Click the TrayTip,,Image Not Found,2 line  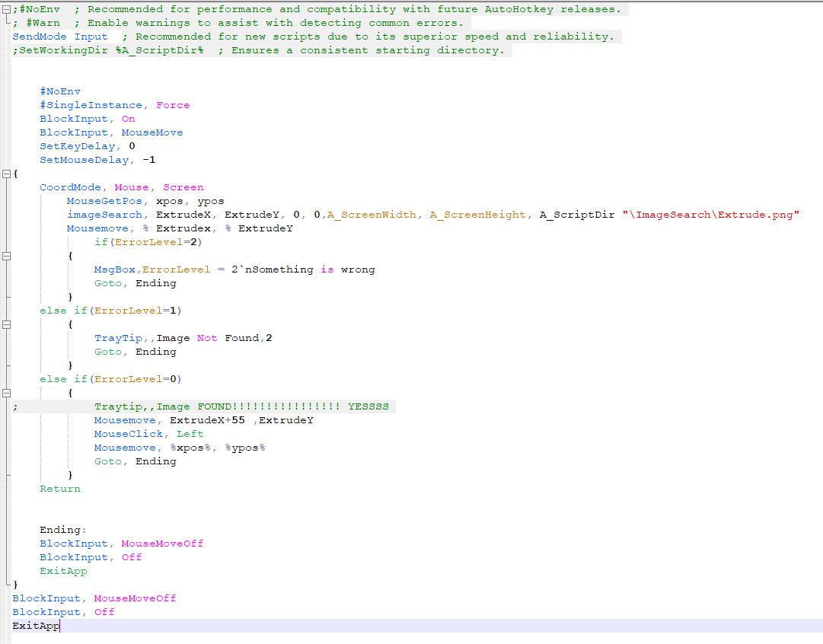tap(183, 338)
